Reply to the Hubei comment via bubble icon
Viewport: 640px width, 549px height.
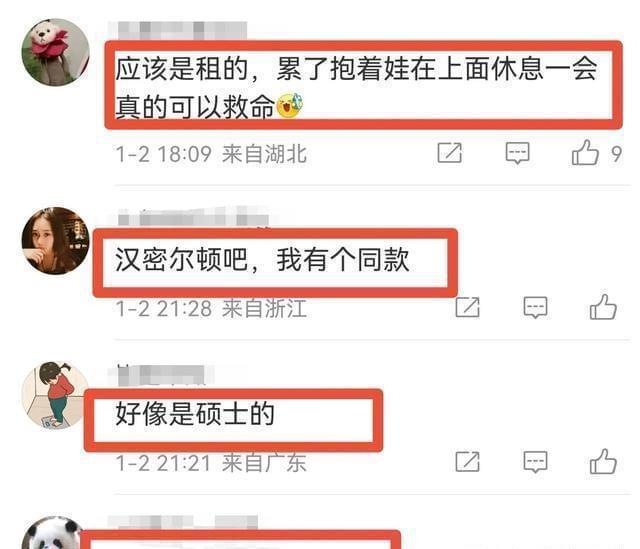(x=518, y=153)
